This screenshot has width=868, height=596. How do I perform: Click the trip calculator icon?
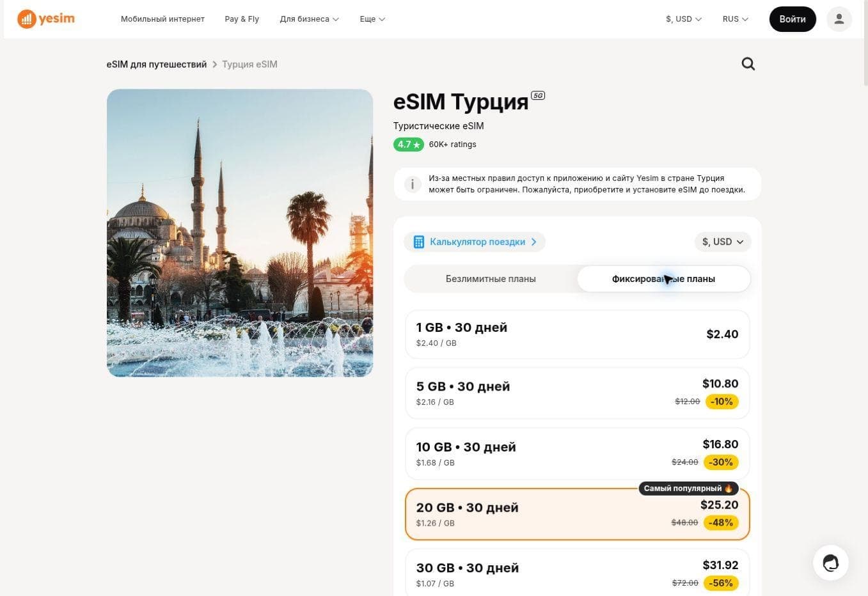click(x=419, y=242)
